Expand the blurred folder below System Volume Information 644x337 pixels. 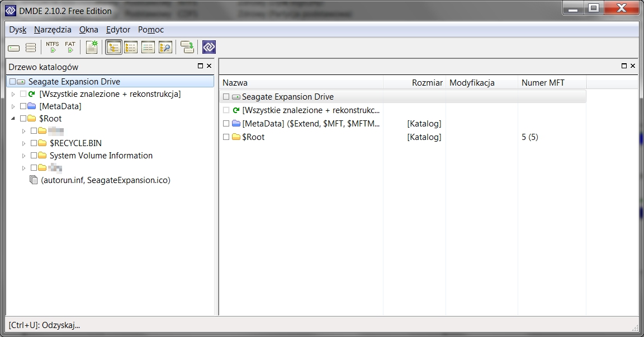coord(24,168)
